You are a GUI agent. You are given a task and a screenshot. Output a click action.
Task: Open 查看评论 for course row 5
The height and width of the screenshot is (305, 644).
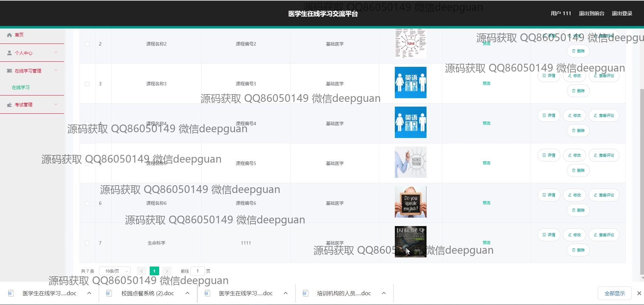tap(604, 155)
